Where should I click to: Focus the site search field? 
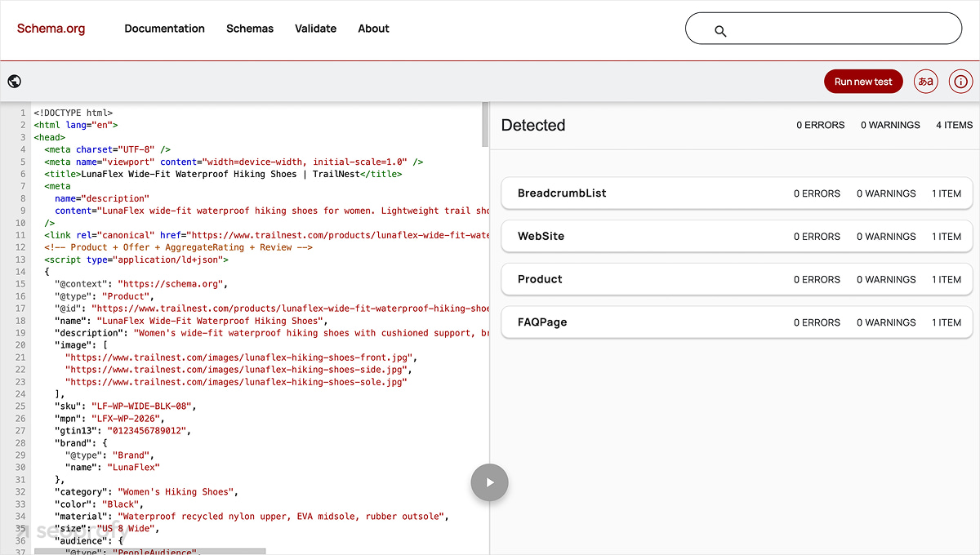(823, 29)
